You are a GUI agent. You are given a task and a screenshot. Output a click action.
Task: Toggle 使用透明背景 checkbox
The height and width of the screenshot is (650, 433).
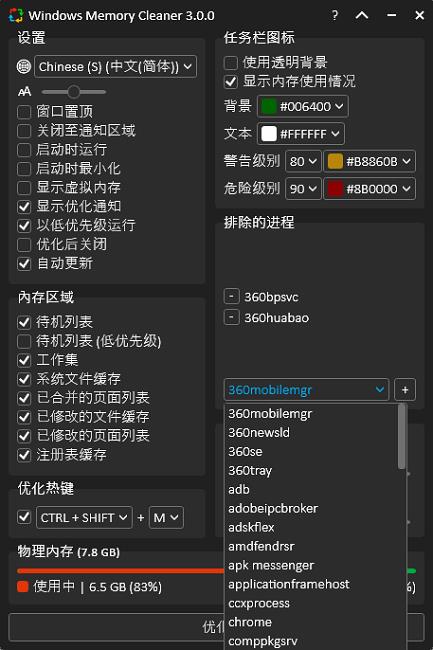(231, 63)
